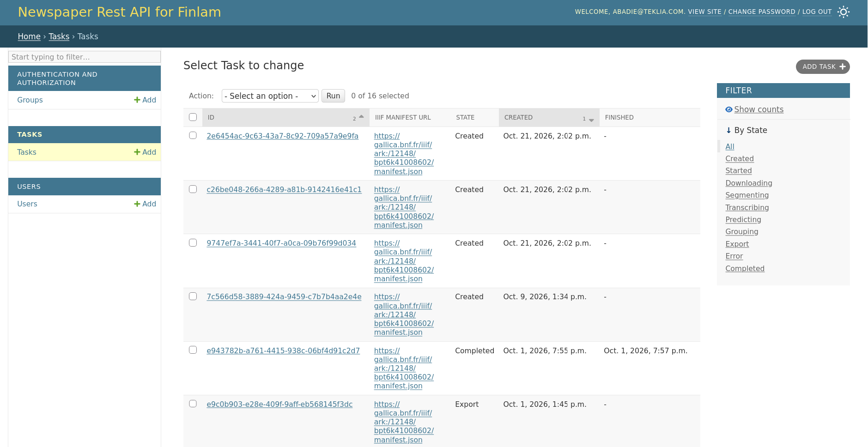
Task: Check the box for task 9747ef7a-3441
Action: click(193, 243)
